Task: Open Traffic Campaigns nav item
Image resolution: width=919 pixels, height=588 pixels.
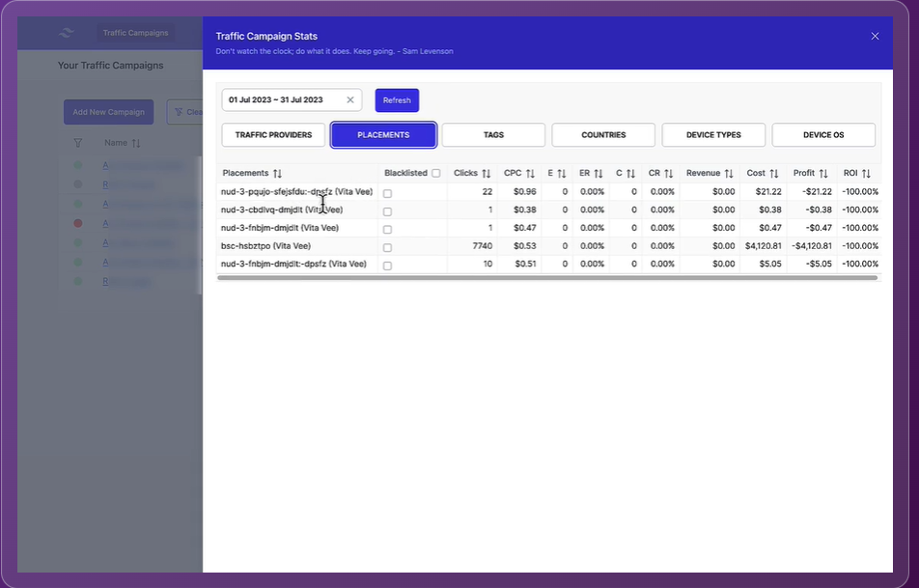Action: click(x=135, y=33)
